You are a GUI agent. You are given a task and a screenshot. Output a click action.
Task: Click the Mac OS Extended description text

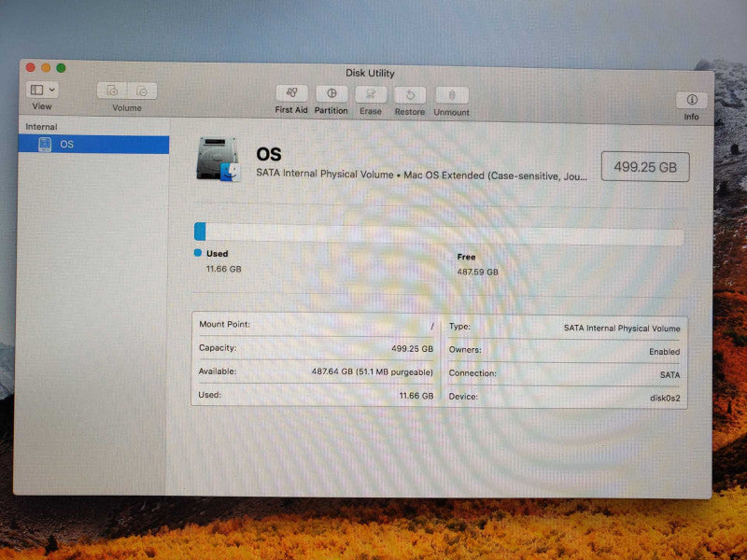(495, 175)
